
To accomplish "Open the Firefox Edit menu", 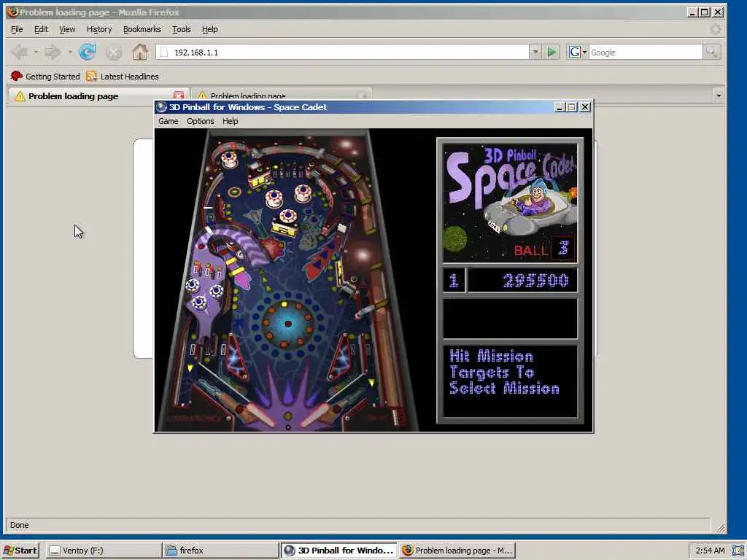I will [x=41, y=29].
